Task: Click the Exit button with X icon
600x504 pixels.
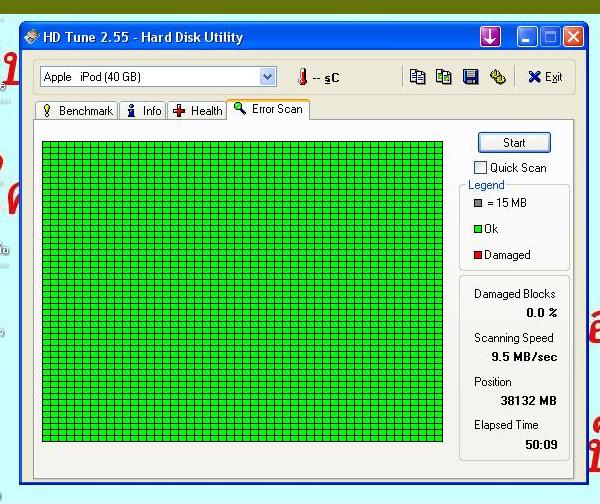Action: (545, 77)
